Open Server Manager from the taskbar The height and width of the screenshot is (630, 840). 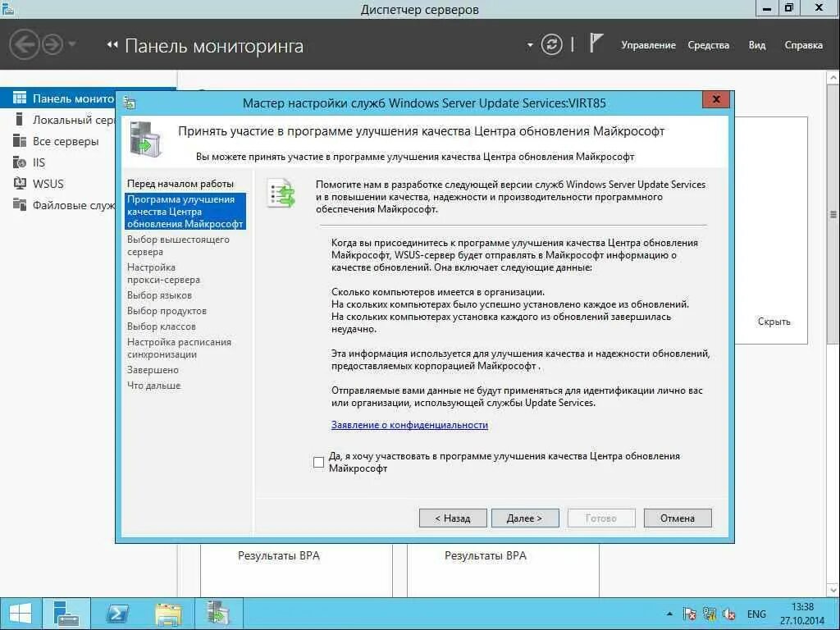pyautogui.click(x=66, y=614)
